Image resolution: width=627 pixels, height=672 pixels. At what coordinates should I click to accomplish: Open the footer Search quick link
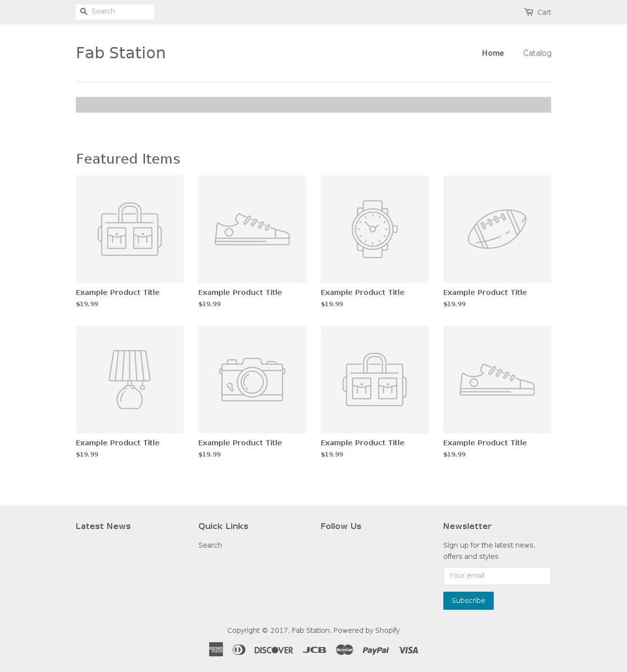pos(210,545)
